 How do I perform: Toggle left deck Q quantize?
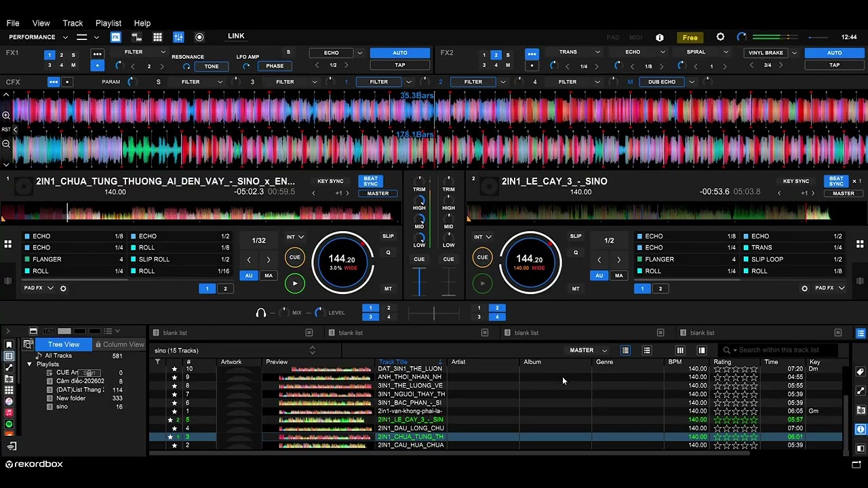[x=388, y=253]
